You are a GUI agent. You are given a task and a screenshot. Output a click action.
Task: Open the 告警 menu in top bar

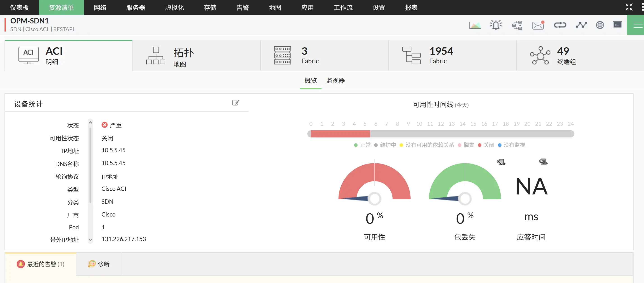pos(242,7)
